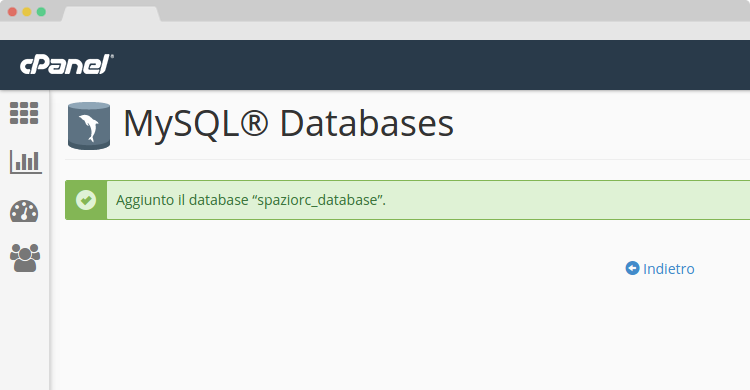Click the 'Aggiunto il database' success message

click(x=251, y=200)
